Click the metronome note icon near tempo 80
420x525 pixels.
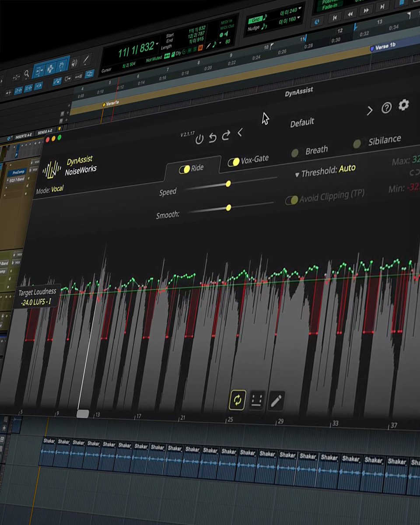click(x=214, y=44)
